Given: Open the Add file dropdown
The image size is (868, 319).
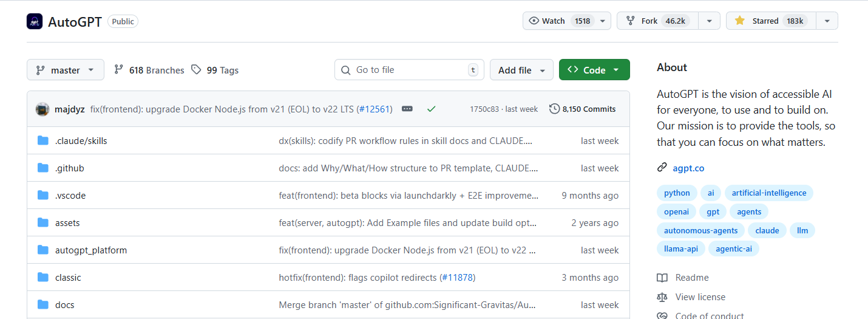Looking at the screenshot, I should pyautogui.click(x=521, y=70).
